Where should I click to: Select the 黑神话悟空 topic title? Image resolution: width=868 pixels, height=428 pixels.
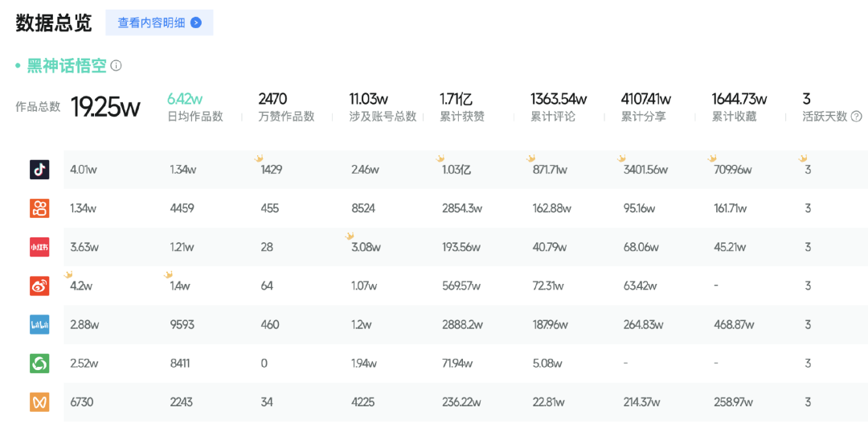tap(67, 66)
